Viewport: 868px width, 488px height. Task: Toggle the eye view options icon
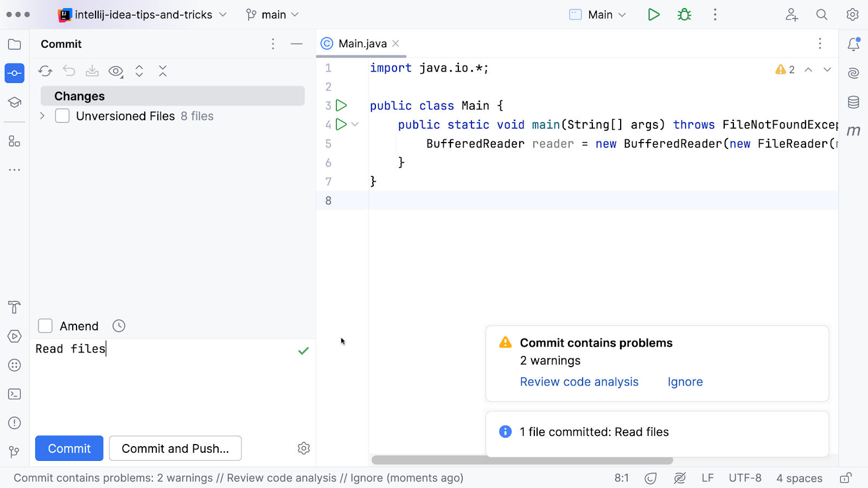click(x=116, y=71)
